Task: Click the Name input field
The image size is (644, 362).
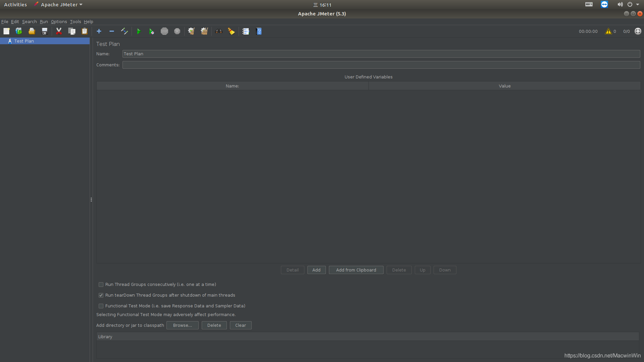Action: [x=381, y=54]
